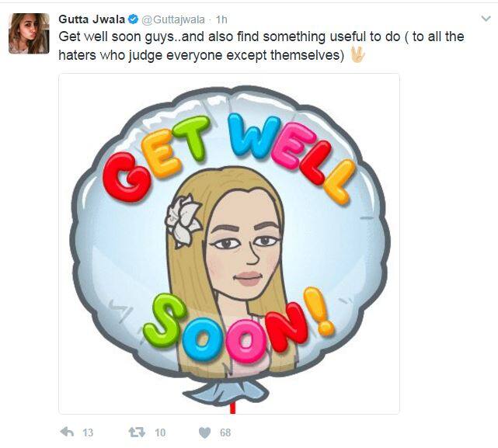The image size is (498, 448).
Task: Click the yellow exclamation mark on the balloon
Action: click(319, 311)
